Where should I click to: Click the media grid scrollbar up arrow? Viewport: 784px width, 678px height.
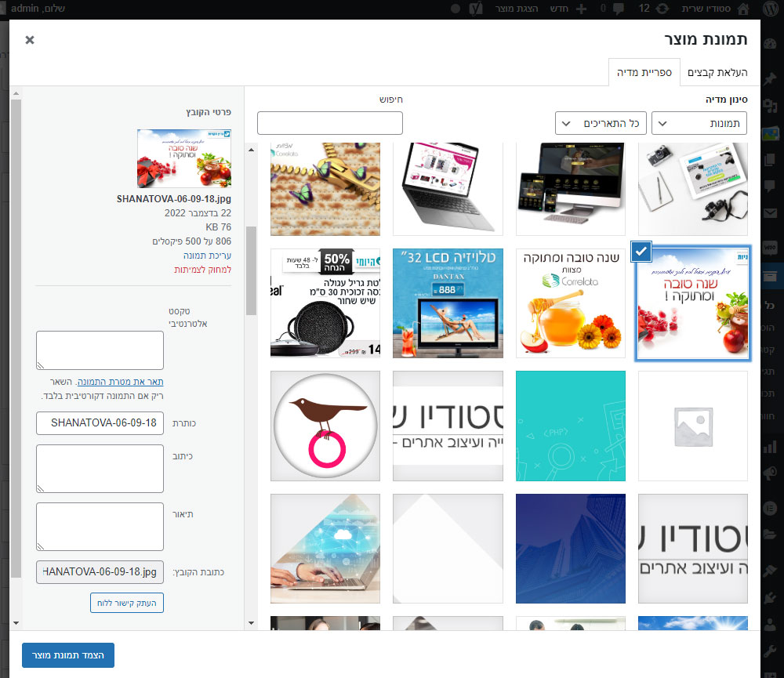click(251, 149)
